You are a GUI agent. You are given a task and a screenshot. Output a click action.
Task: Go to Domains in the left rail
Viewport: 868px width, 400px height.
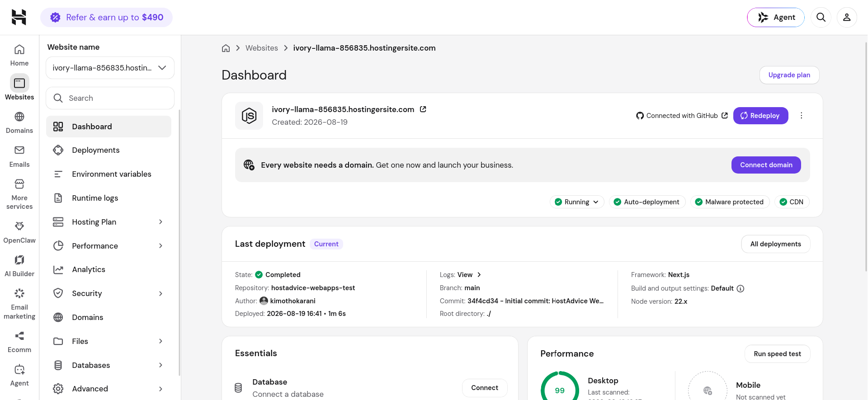[x=19, y=122]
